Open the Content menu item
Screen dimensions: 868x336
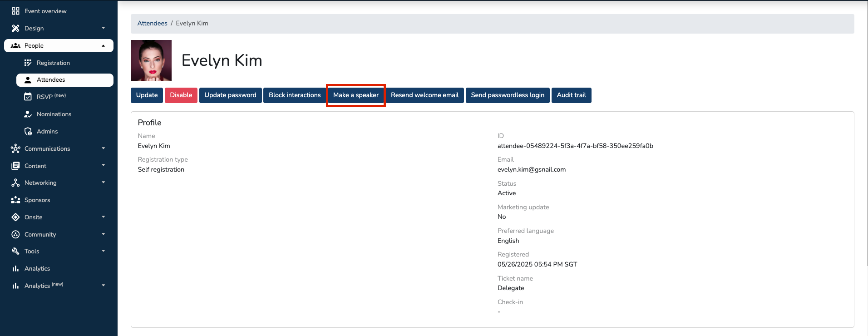(35, 166)
